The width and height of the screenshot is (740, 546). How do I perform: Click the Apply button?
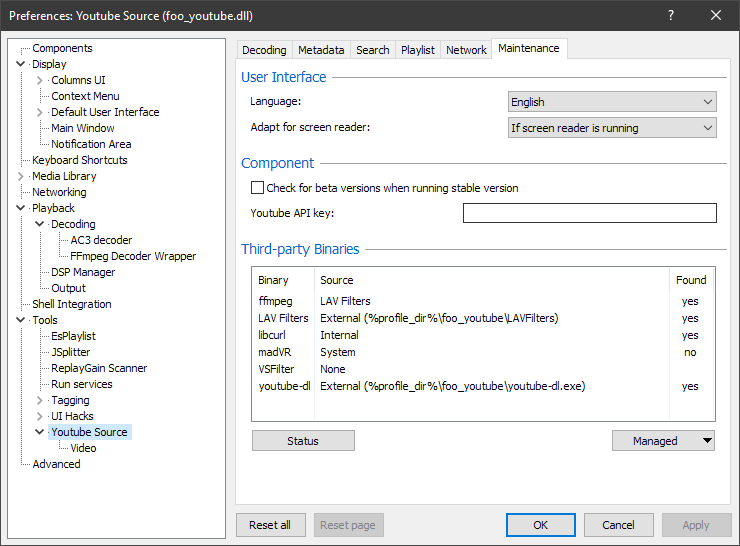[697, 525]
